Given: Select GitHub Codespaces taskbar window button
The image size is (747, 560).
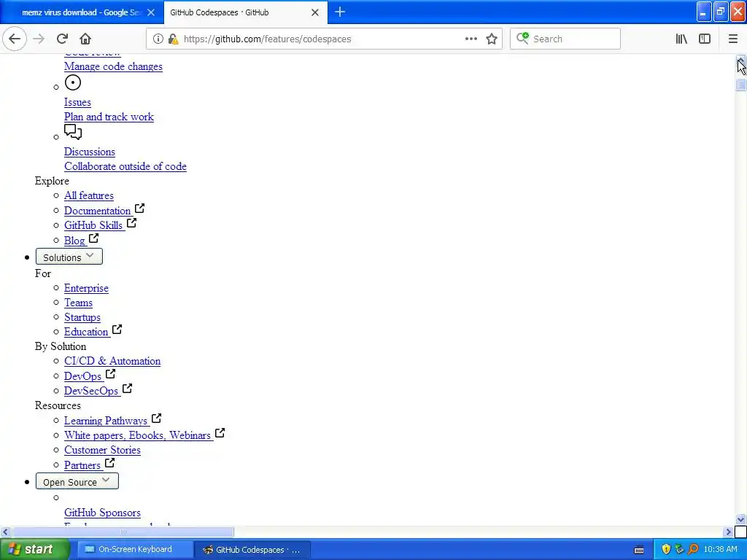Looking at the screenshot, I should [x=252, y=550].
